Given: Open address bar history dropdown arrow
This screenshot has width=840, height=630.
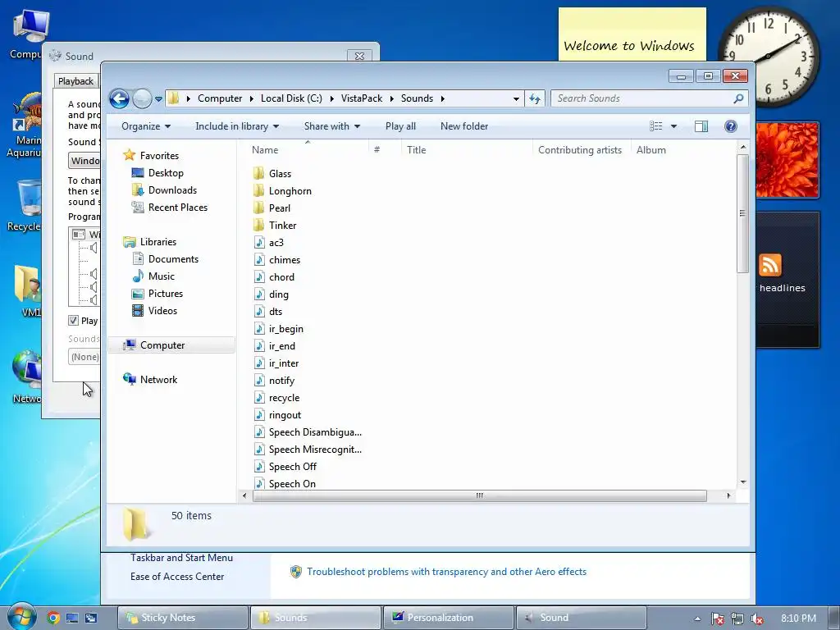Looking at the screenshot, I should (516, 98).
